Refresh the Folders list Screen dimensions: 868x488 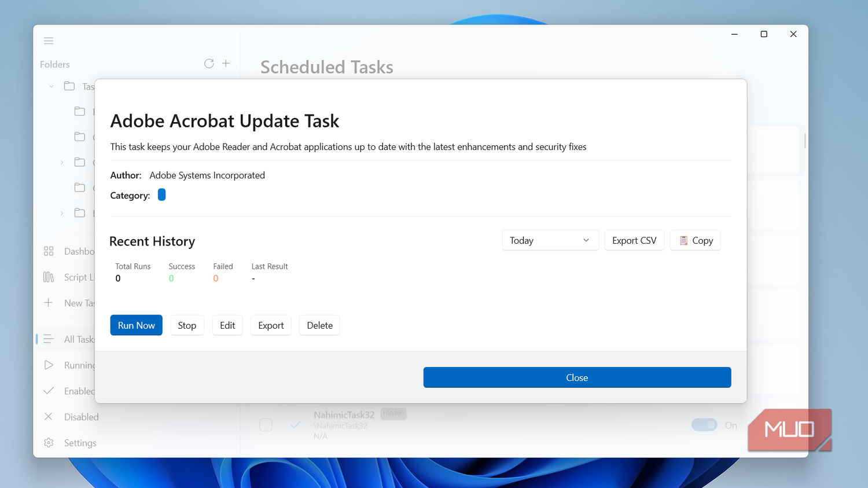pos(209,64)
